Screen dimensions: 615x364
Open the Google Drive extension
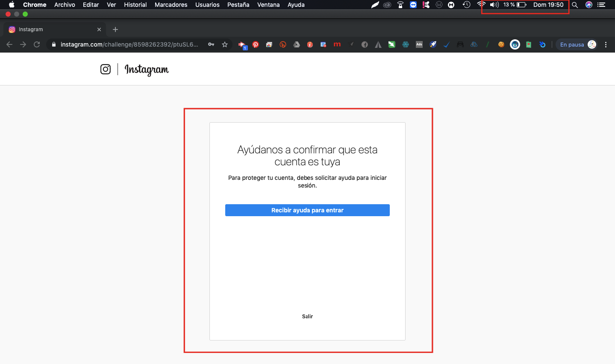point(297,44)
